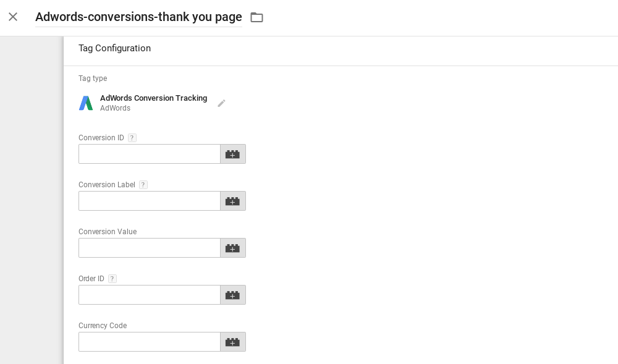618x364 pixels.
Task: Open the variable selector for Order ID
Action: (232, 295)
